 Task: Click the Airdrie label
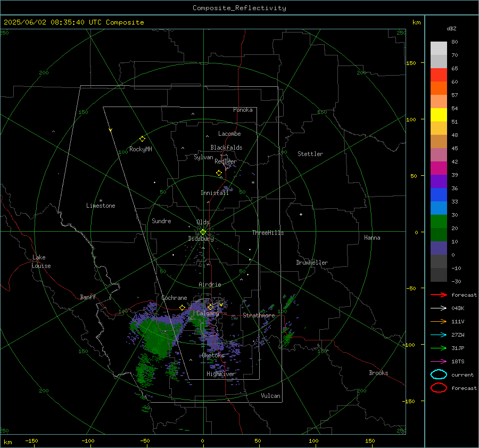[x=210, y=284]
